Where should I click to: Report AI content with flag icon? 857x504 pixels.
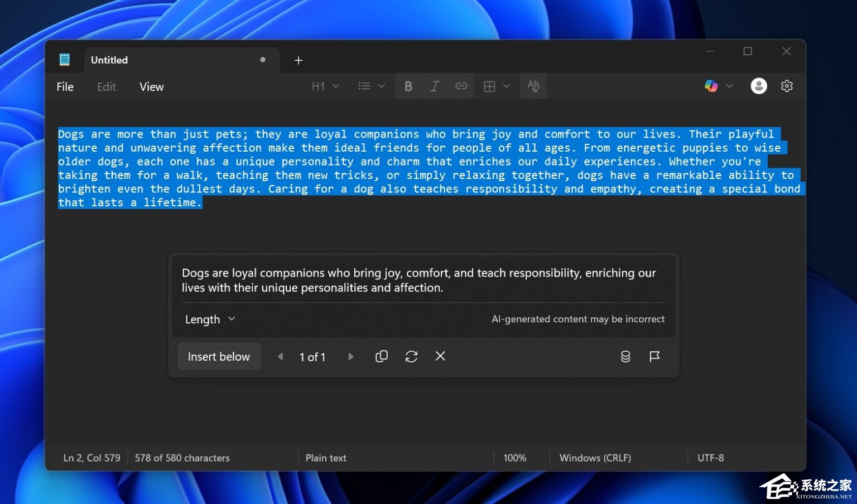(654, 356)
